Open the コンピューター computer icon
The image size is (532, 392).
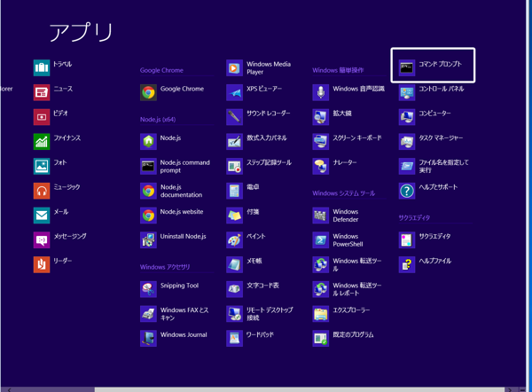coord(407,117)
